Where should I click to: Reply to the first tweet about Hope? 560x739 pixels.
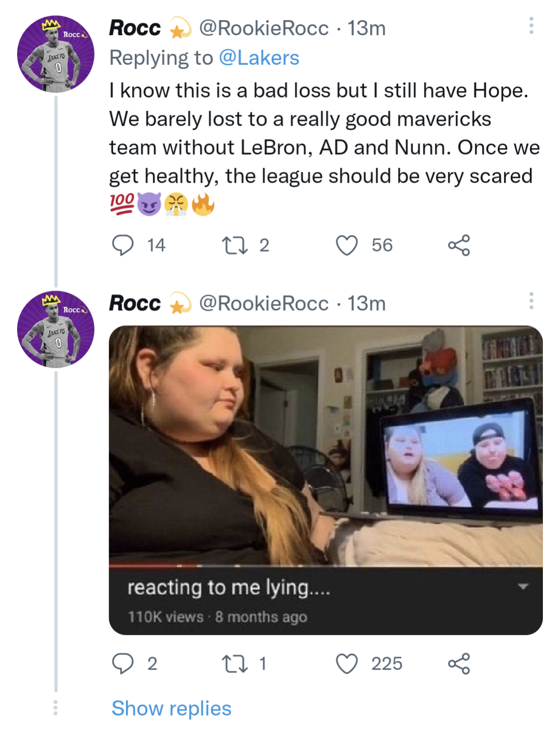123,245
